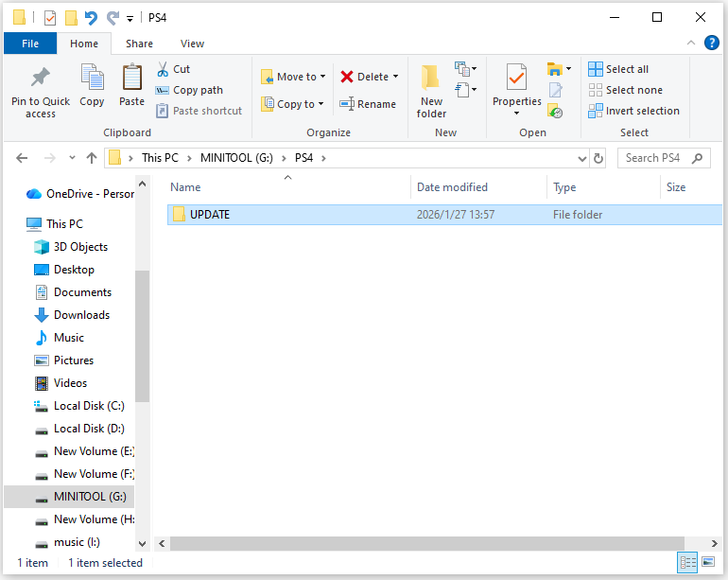
Task: Click the Redo arrow in title bar
Action: [113, 18]
